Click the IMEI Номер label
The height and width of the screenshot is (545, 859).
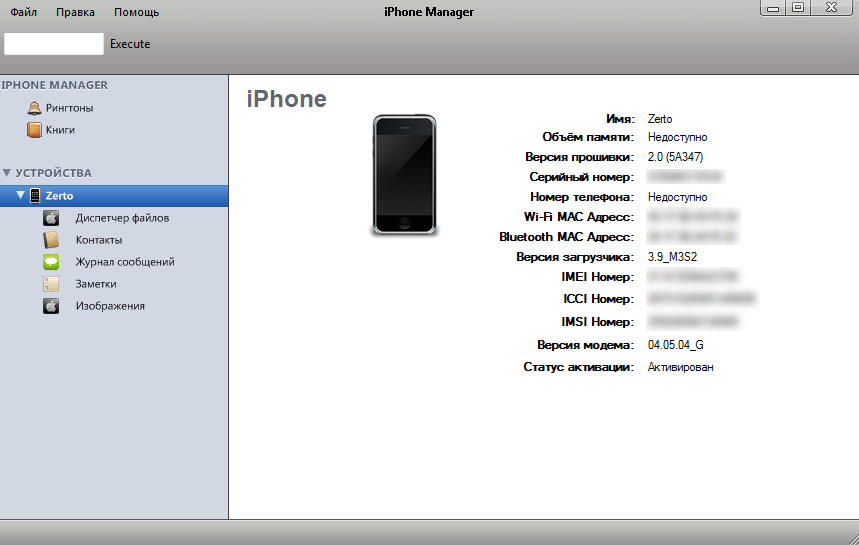point(597,277)
